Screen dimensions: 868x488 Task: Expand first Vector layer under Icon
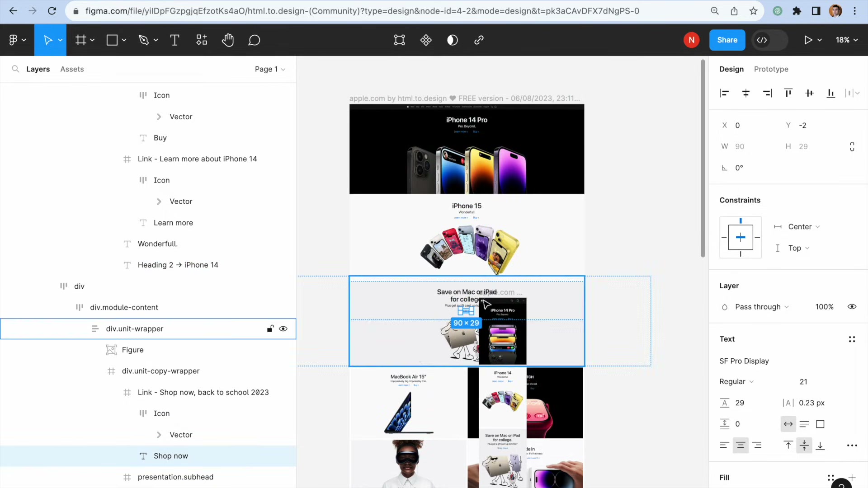click(x=159, y=117)
